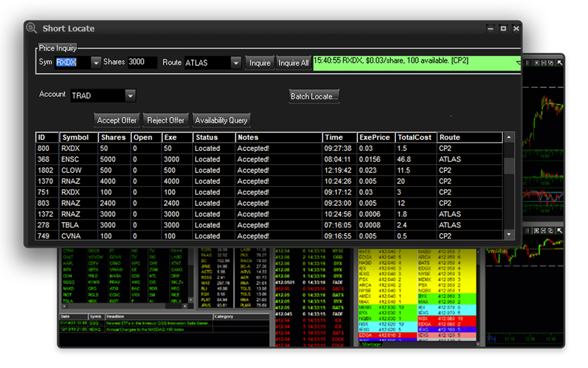This screenshot has height=368, width=588.
Task: Close the Short Locate window
Action: [516, 28]
